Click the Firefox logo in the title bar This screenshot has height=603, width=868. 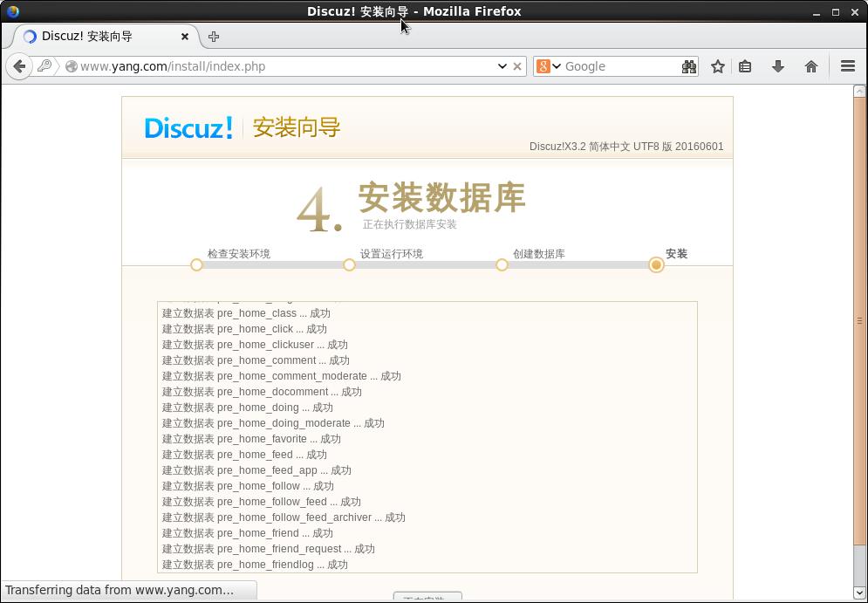tap(11, 11)
